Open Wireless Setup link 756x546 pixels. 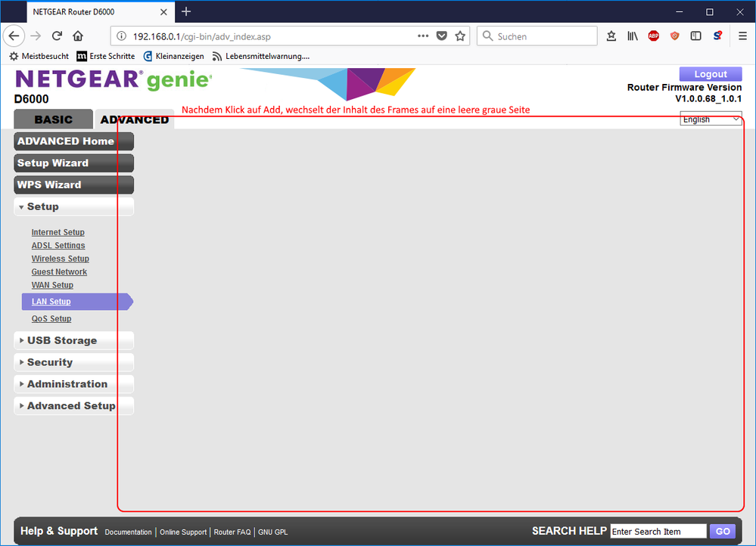pyautogui.click(x=61, y=259)
